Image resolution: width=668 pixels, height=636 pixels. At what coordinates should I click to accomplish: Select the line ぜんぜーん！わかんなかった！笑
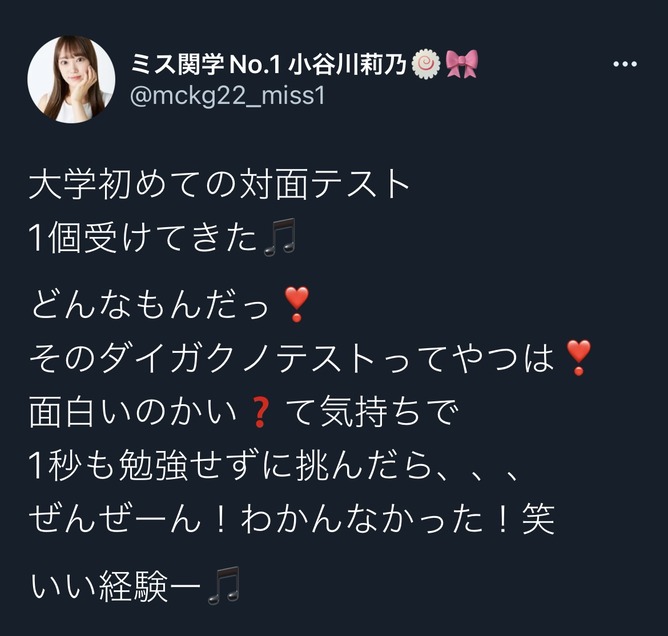[292, 519]
